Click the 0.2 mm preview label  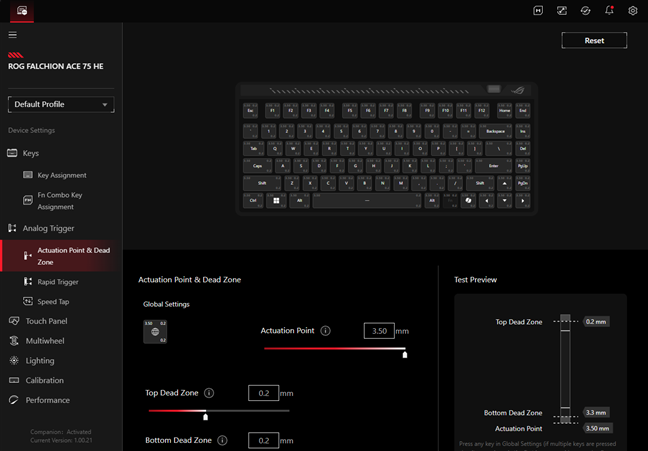[596, 322]
